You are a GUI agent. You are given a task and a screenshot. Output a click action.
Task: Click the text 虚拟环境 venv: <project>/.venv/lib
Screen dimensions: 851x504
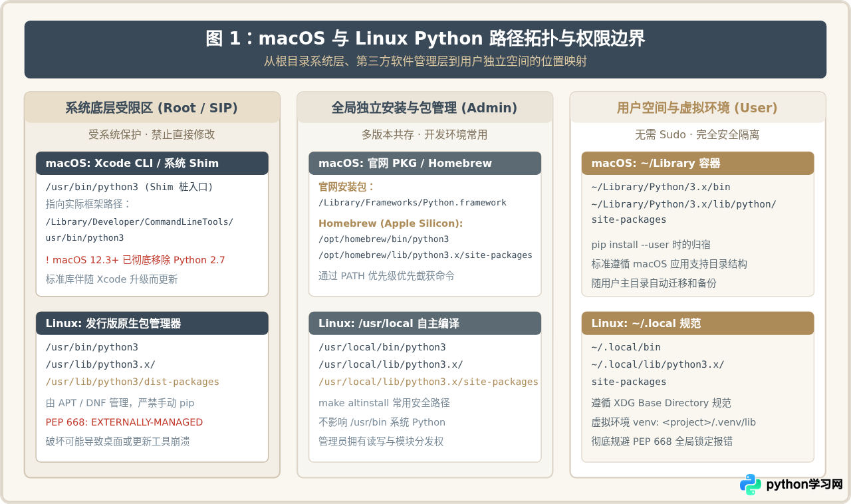pyautogui.click(x=673, y=422)
